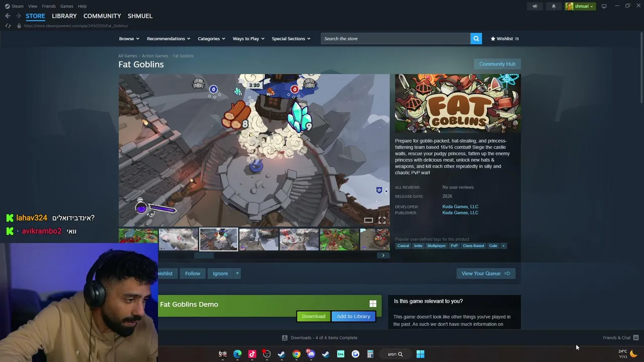The image size is (644, 362).
Task: Click View Your Queue
Action: coord(486,274)
